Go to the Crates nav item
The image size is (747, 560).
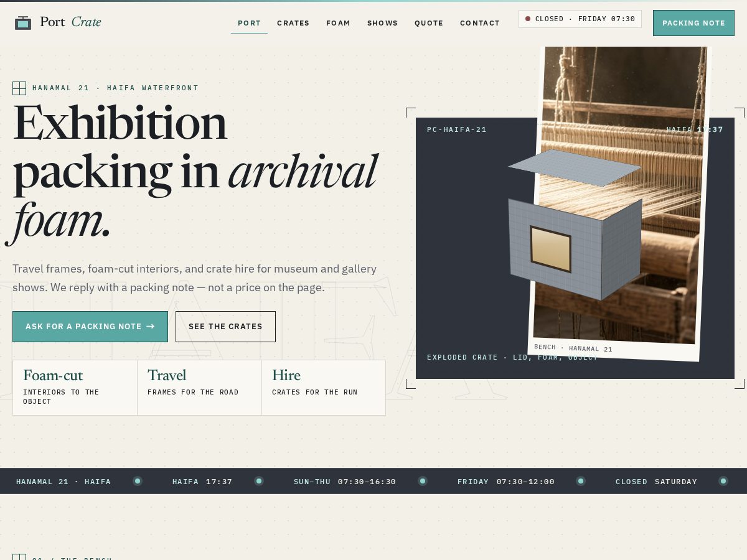click(293, 23)
